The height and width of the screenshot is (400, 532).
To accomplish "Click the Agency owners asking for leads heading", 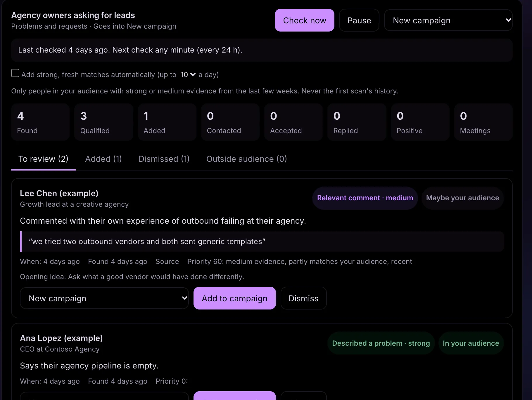I will click(73, 15).
